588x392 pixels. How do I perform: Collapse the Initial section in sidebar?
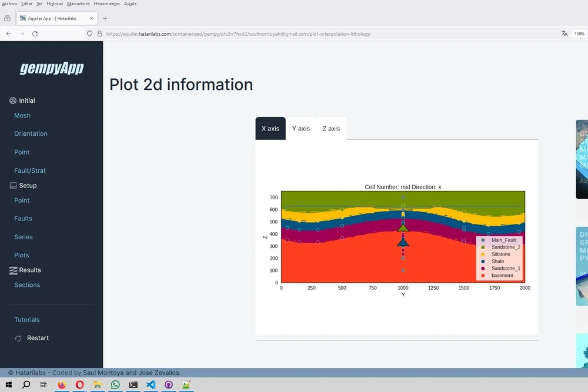pyautogui.click(x=26, y=100)
